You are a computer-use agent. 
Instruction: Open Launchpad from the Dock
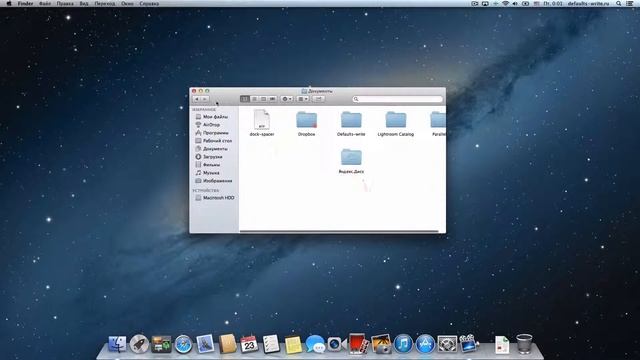click(139, 344)
